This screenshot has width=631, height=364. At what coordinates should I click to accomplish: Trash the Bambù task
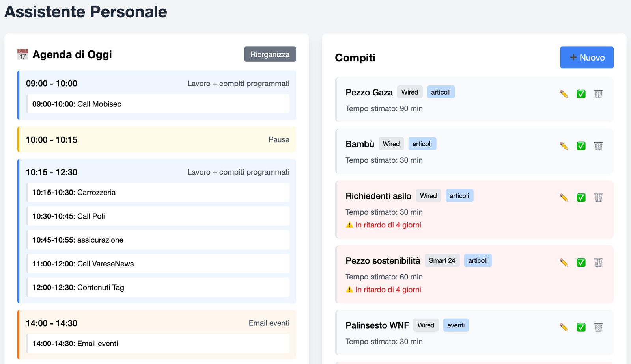598,146
